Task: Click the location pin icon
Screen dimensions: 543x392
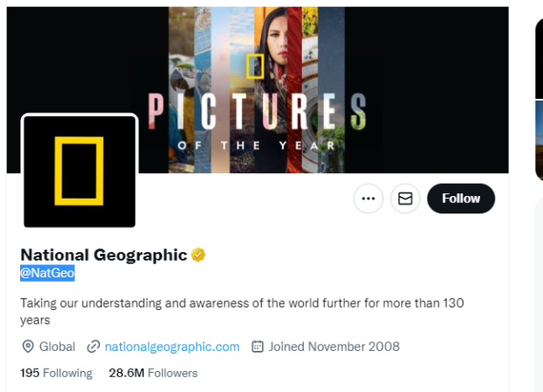Action: click(x=27, y=346)
